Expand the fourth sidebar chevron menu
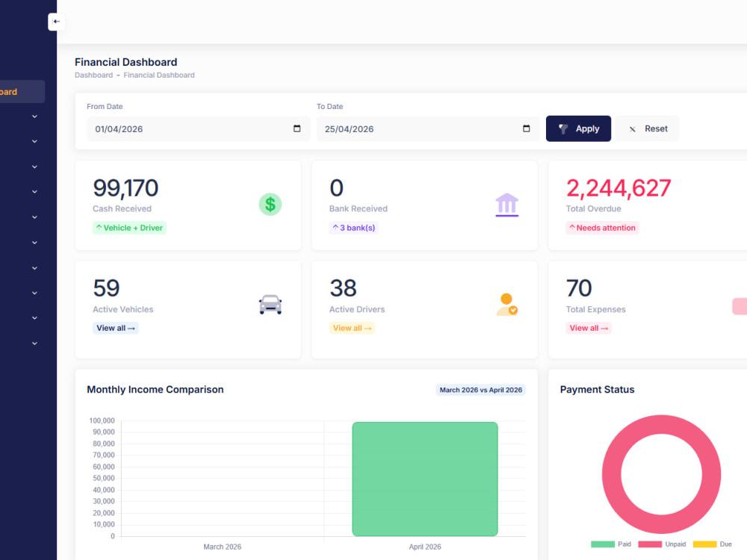Viewport: 747px width, 560px height. 35,192
